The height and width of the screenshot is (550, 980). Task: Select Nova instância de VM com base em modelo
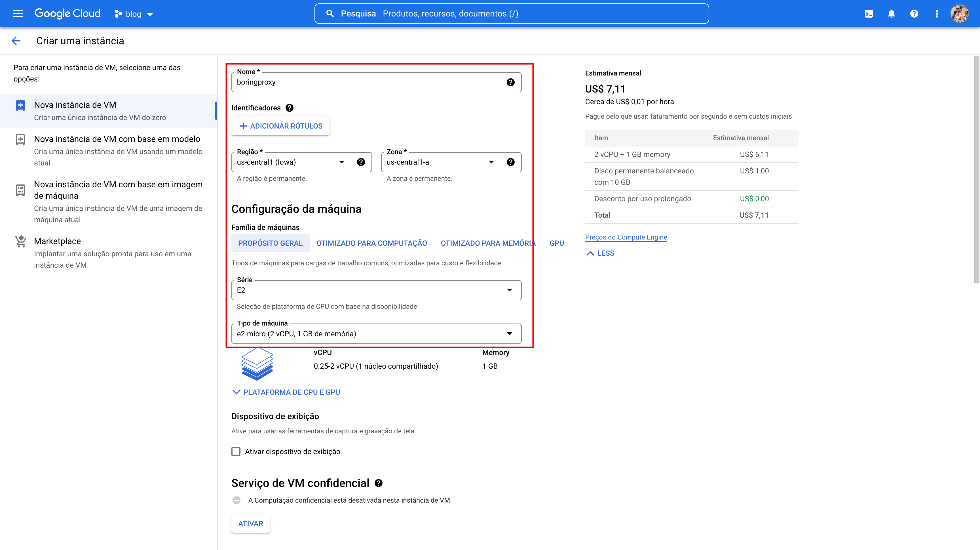click(x=108, y=150)
